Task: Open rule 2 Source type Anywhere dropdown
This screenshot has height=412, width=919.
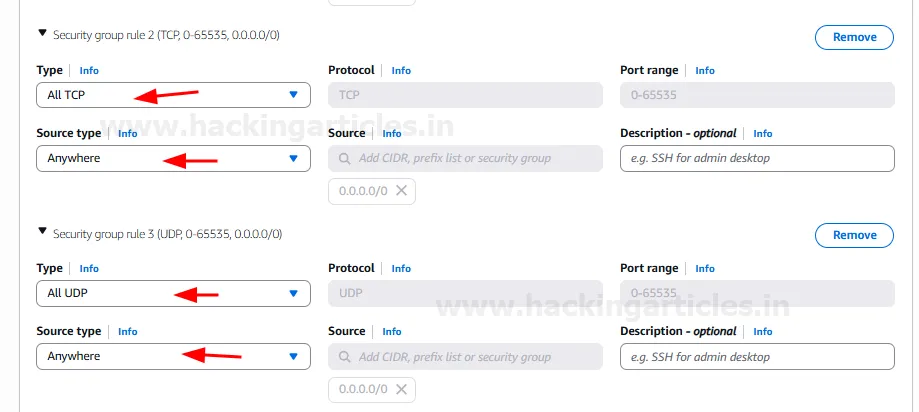Action: [x=173, y=158]
